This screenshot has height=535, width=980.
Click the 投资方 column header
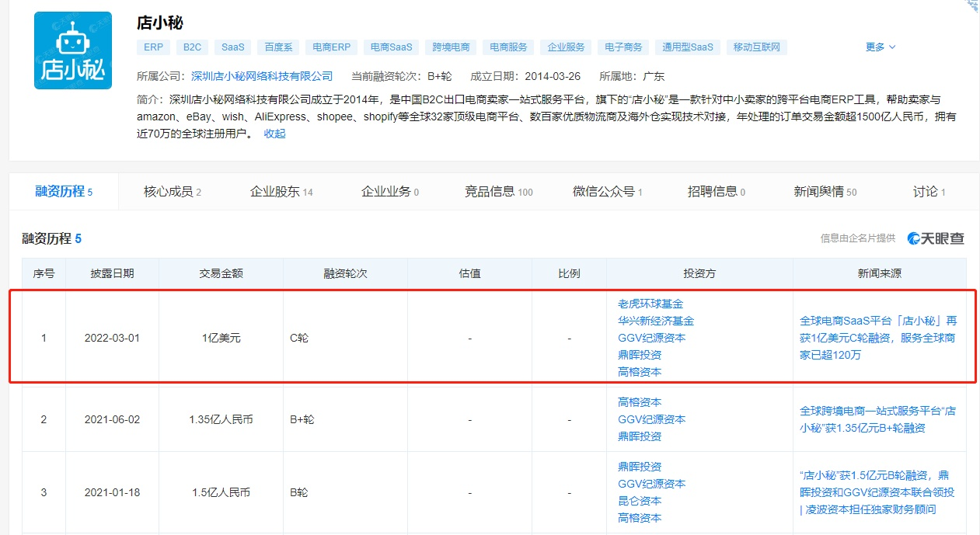[699, 273]
